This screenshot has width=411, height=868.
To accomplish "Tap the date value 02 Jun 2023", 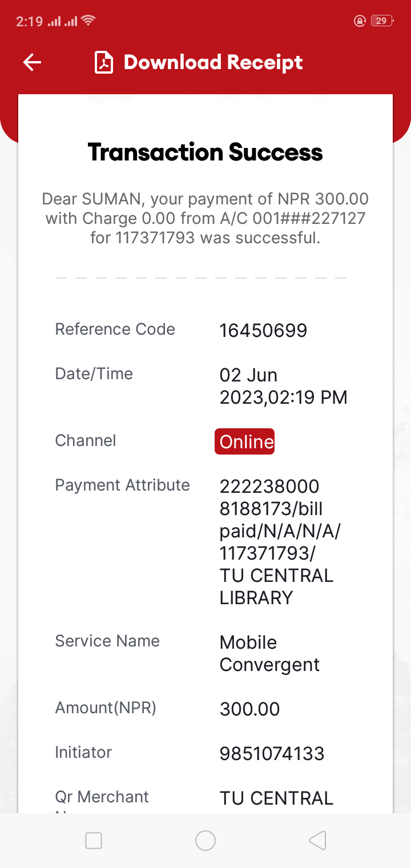I will point(284,386).
